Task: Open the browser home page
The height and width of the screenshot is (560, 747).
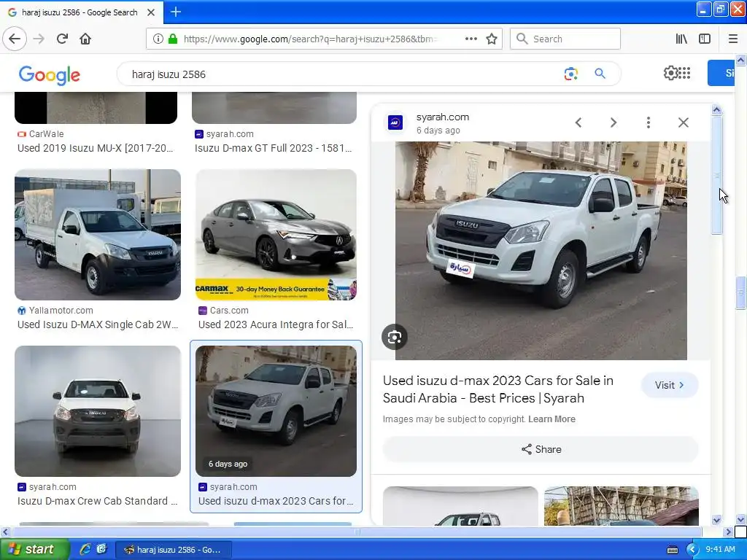Action: click(85, 39)
